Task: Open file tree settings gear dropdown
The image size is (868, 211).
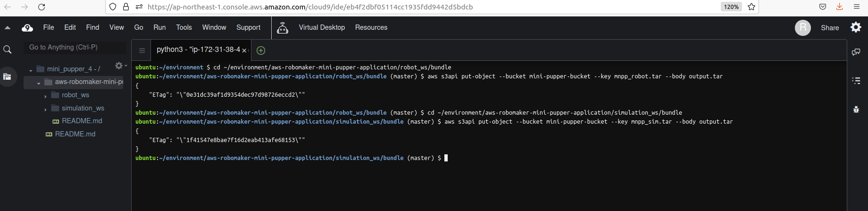Action: click(121, 66)
